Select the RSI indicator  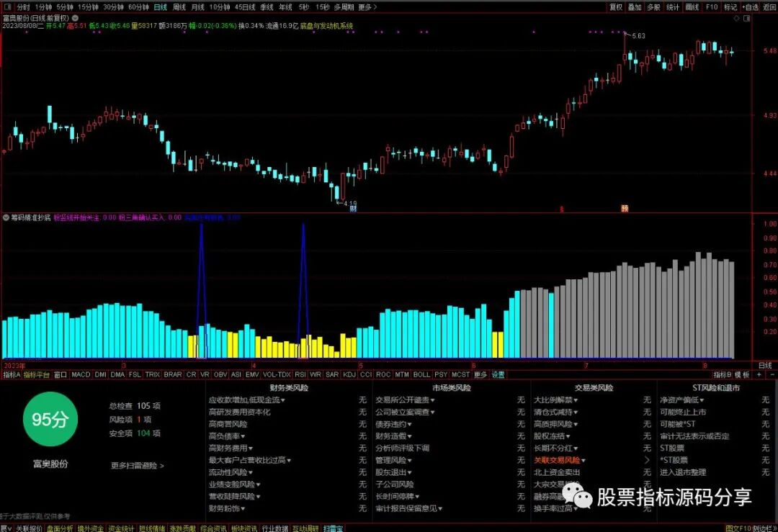tap(300, 375)
